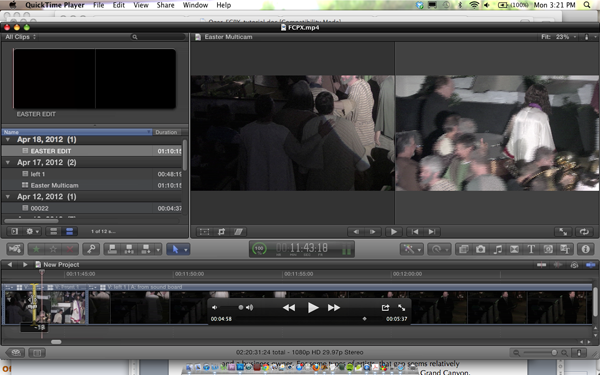600x375 pixels.
Task: Toggle timeline skimming button
Action: [541, 265]
